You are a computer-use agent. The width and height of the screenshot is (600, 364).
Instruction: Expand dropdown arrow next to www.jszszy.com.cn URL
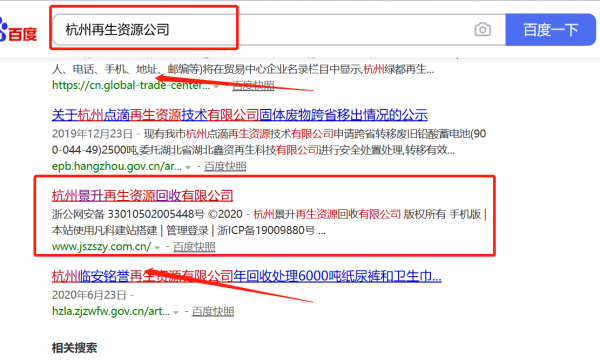click(x=157, y=248)
